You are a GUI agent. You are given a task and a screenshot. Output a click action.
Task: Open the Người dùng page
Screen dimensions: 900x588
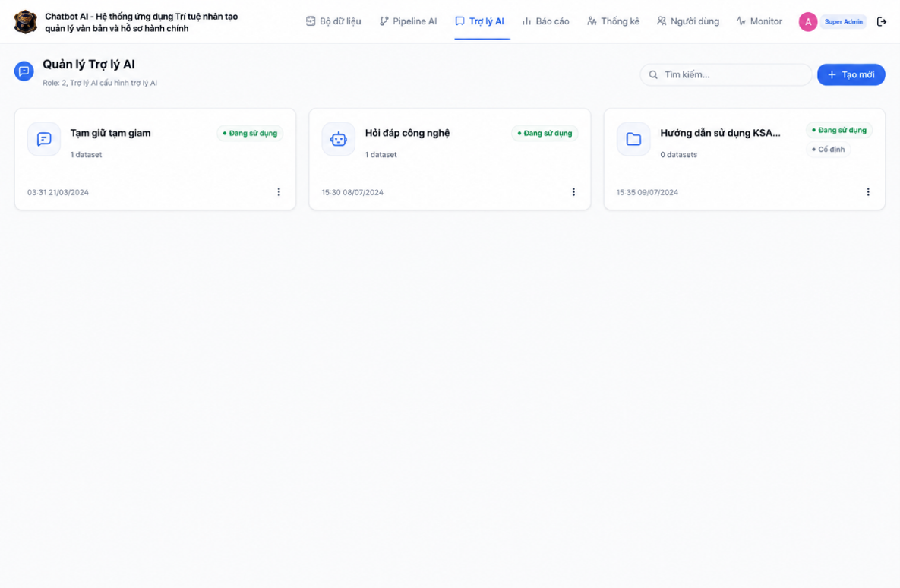(x=687, y=21)
